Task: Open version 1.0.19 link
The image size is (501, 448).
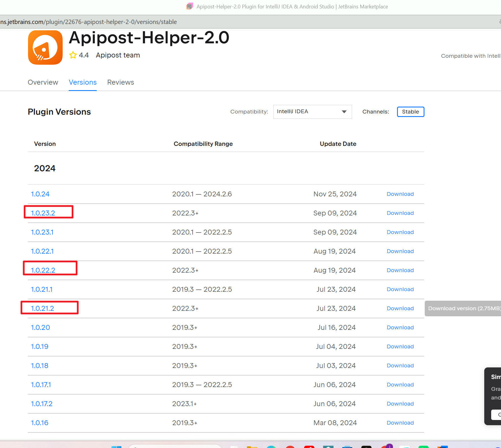Action: point(40,347)
